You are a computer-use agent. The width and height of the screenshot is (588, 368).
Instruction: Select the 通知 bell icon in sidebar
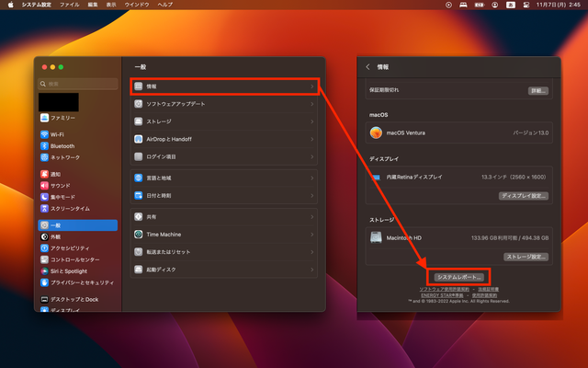click(44, 174)
